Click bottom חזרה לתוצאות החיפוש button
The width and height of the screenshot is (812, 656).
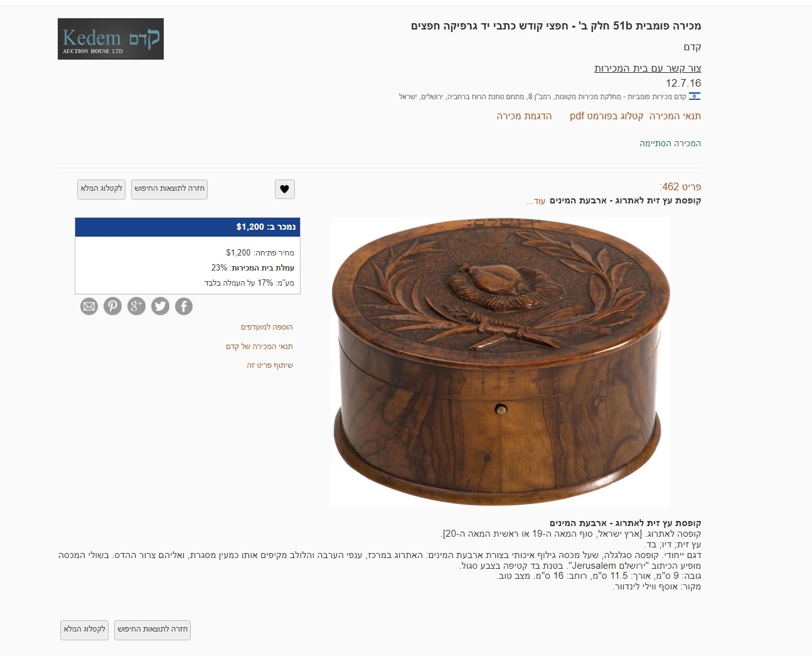152,630
